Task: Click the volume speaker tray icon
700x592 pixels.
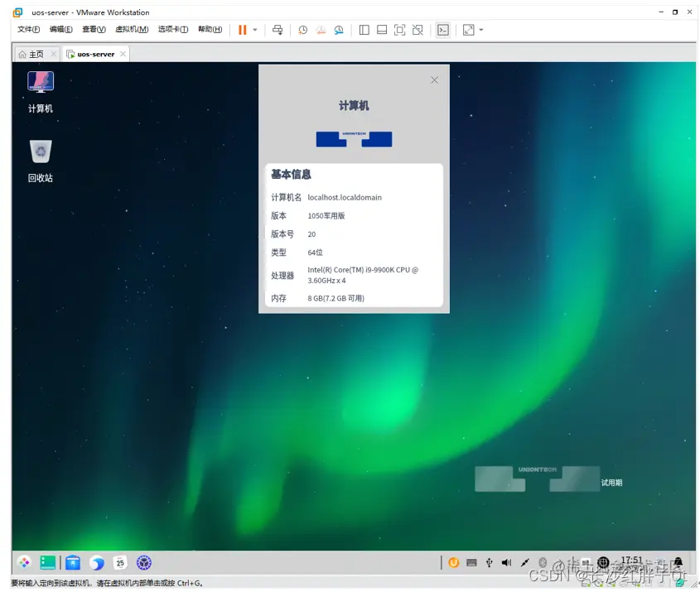Action: (x=507, y=562)
